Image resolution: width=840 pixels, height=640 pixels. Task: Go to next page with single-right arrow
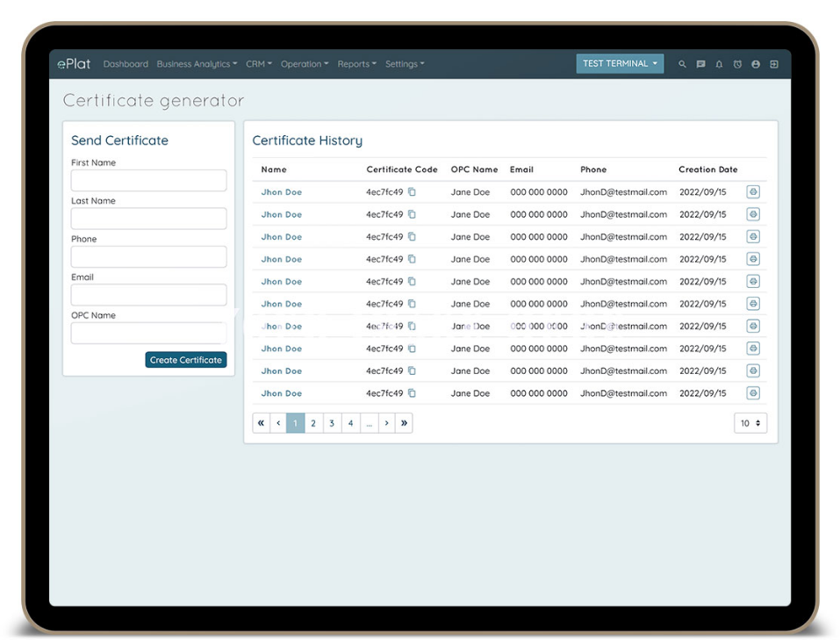point(387,423)
